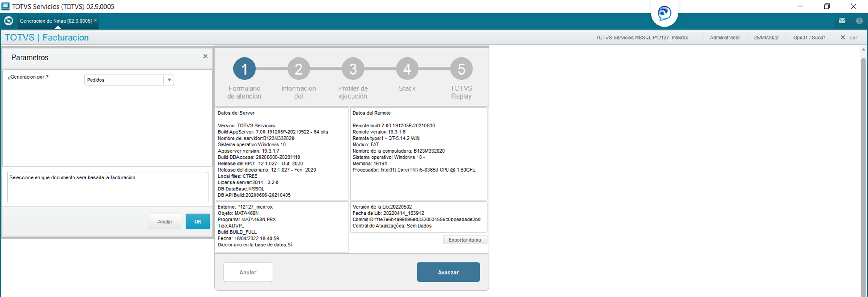Viewport: 868px width, 297px height.
Task: Go to step 5 TOTVS Replay
Action: [x=461, y=68]
